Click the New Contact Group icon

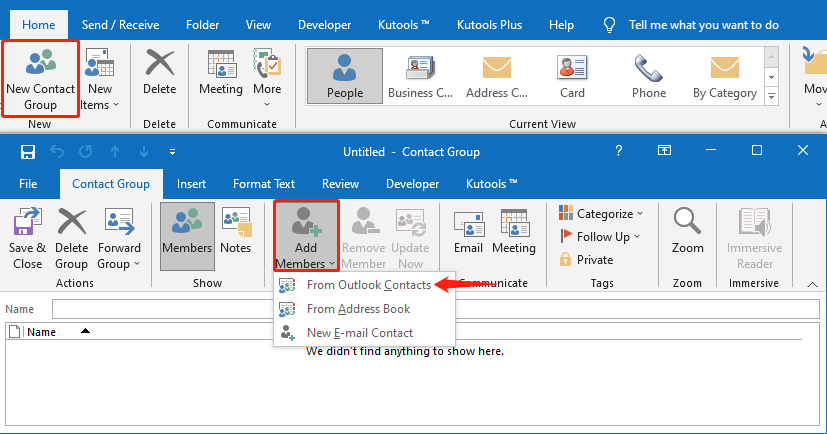[40, 66]
